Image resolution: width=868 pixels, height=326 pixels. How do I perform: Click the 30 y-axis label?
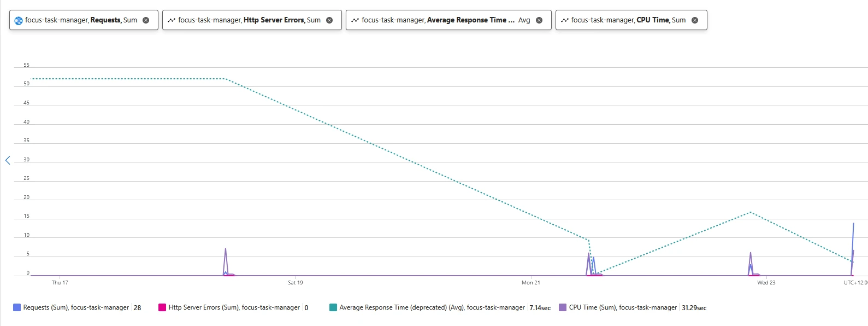[26, 160]
